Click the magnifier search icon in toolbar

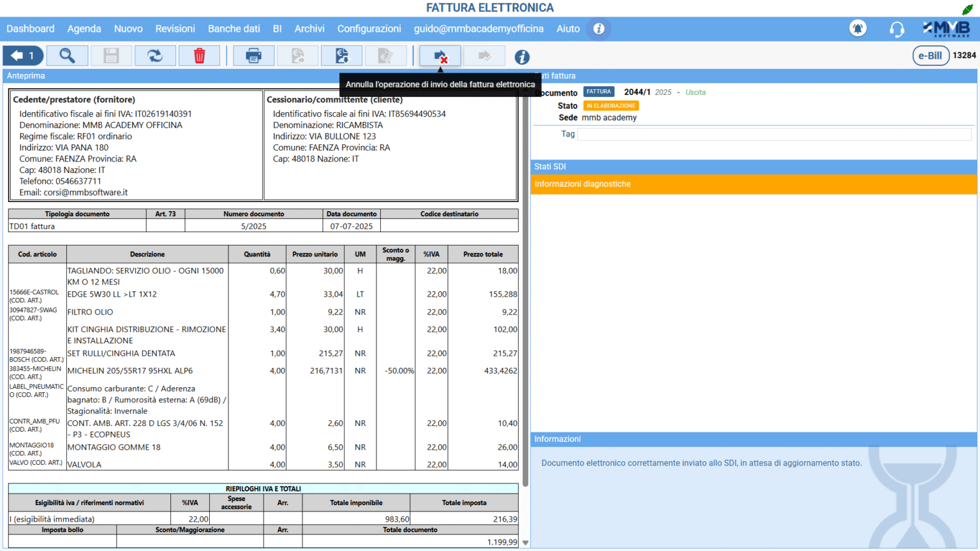click(67, 56)
